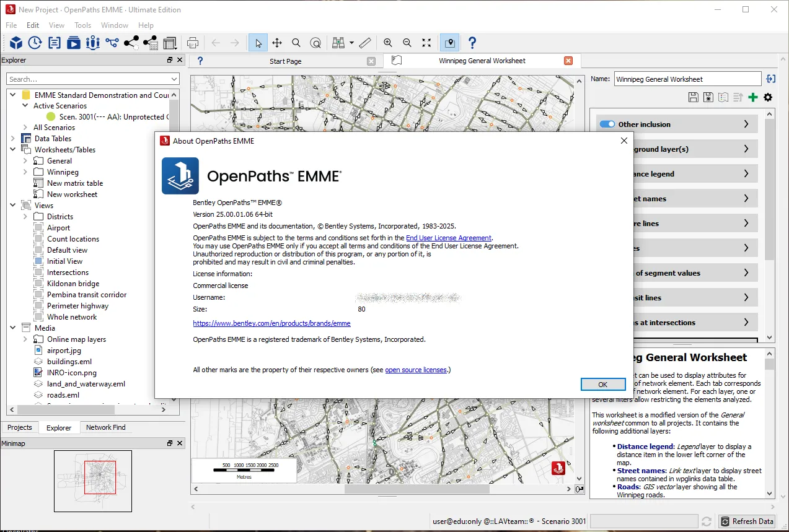The height and width of the screenshot is (532, 789).
Task: Click the green plus add layer icon
Action: tap(753, 97)
